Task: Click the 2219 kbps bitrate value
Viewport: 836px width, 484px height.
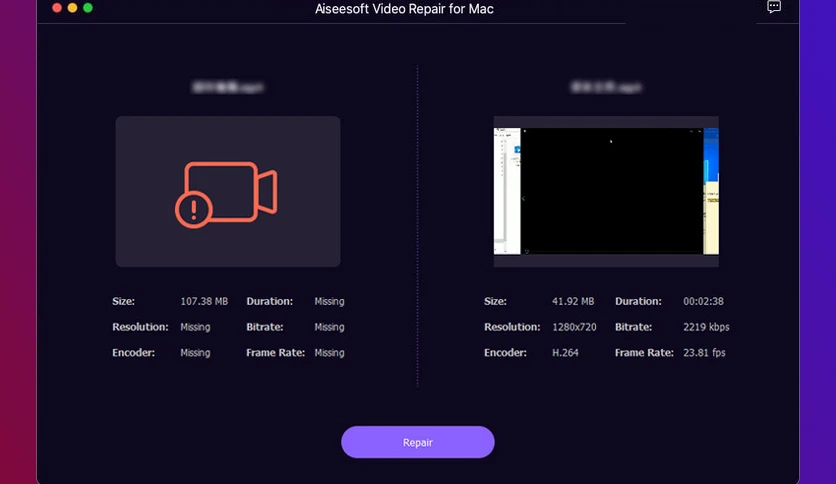Action: (x=706, y=327)
